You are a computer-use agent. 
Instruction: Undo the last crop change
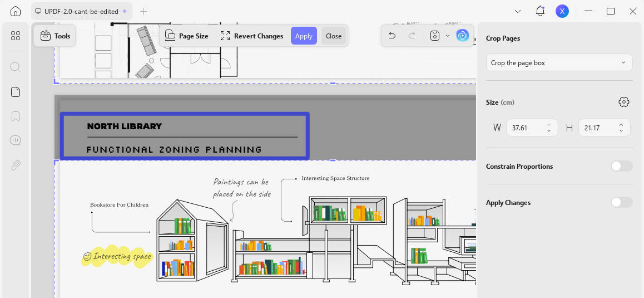click(392, 36)
